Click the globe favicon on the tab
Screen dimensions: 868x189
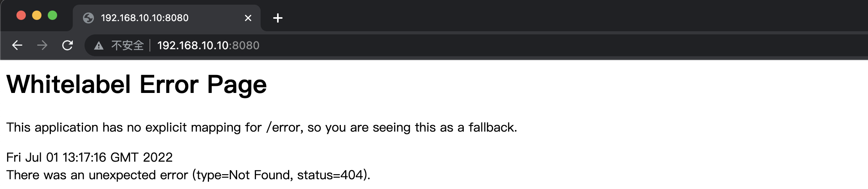click(88, 18)
